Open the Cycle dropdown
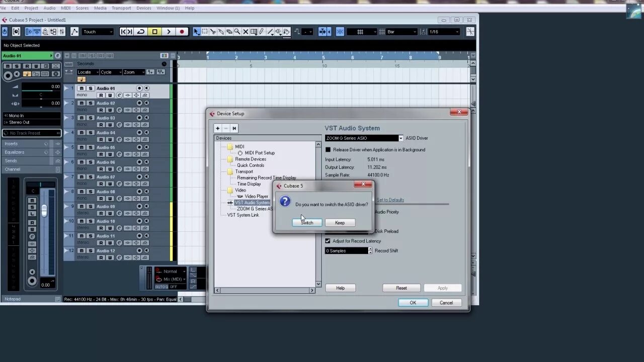Image resolution: width=644 pixels, height=362 pixels. pos(111,72)
